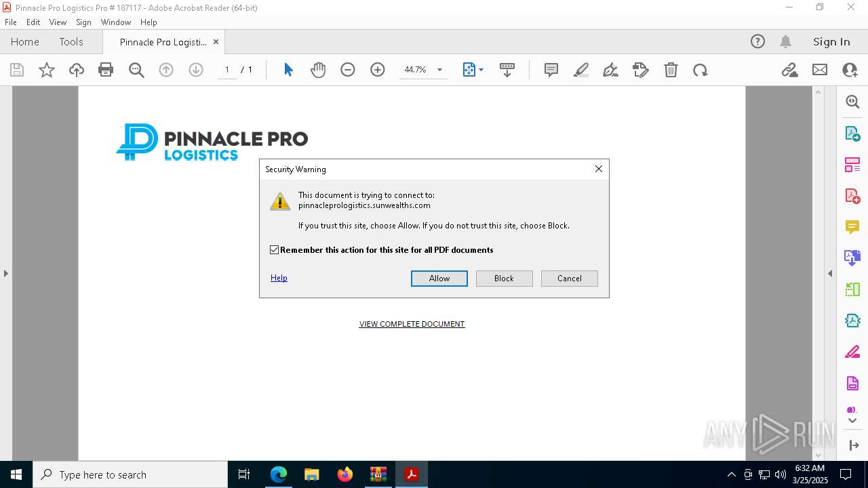Open the View menu
868x488 pixels.
point(58,22)
